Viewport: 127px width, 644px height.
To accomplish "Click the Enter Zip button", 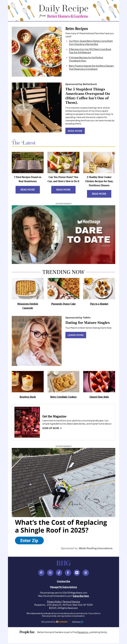I will (29, 540).
